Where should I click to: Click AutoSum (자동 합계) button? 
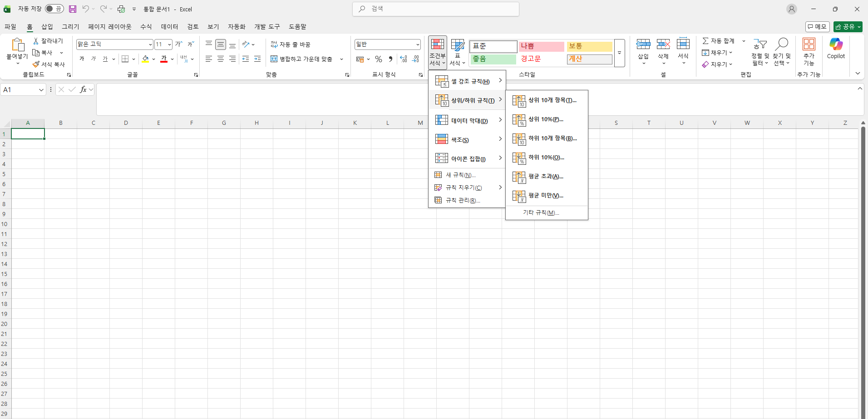click(x=718, y=41)
